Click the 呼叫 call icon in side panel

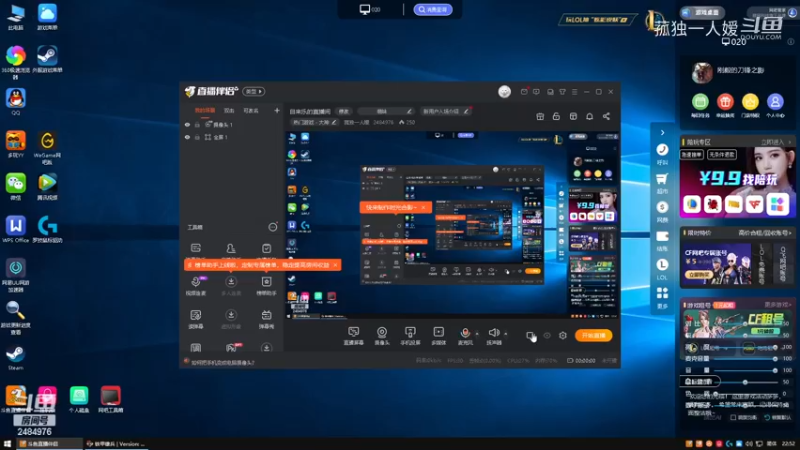[662, 154]
